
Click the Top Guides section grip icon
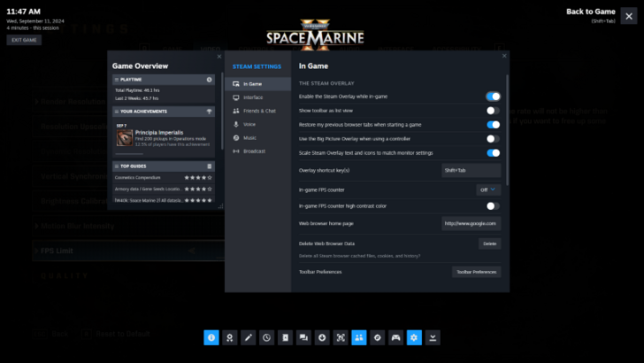pos(117,166)
